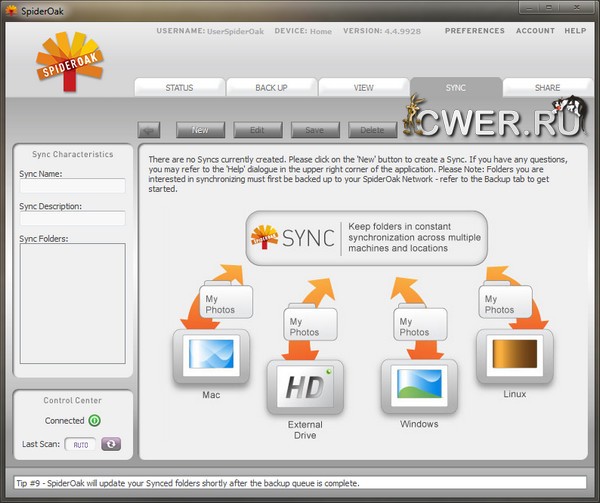Click the green Connected status icon
Viewport: 600px width, 503px height.
pos(94,421)
